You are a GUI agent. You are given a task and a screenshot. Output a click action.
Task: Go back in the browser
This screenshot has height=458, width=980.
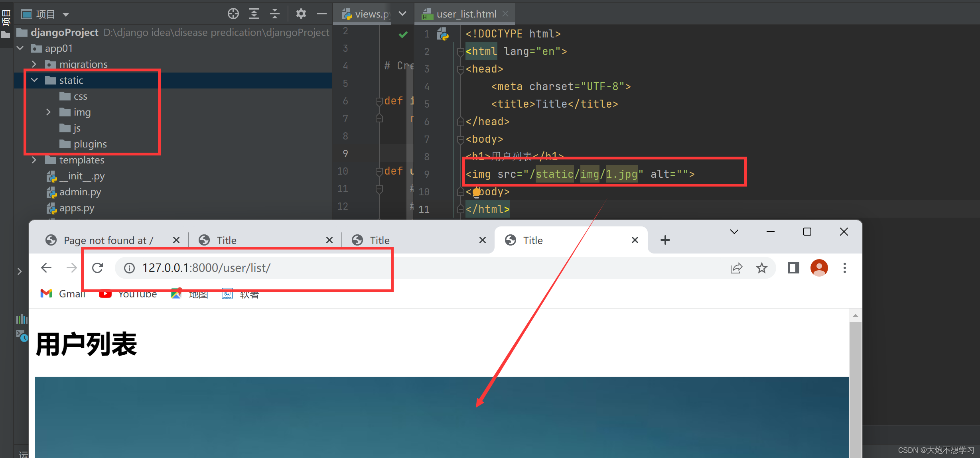click(x=46, y=268)
